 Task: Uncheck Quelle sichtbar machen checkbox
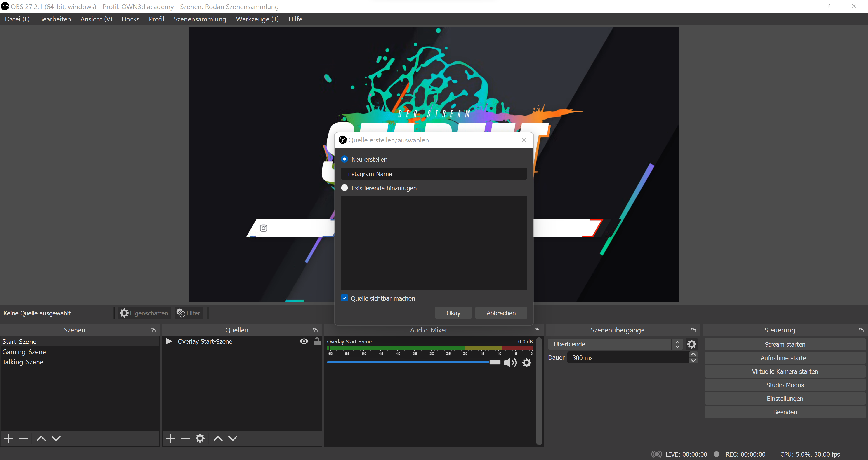pos(344,298)
